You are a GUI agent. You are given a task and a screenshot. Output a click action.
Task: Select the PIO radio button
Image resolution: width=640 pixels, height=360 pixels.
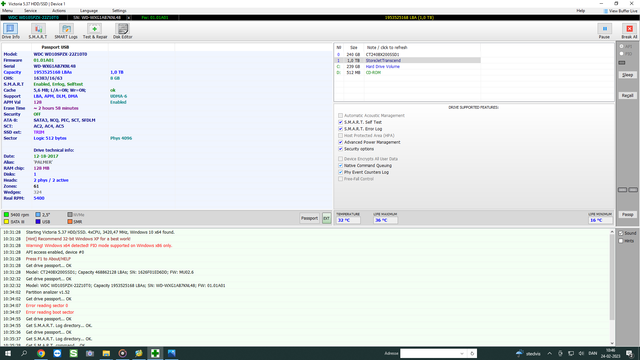[622, 53]
